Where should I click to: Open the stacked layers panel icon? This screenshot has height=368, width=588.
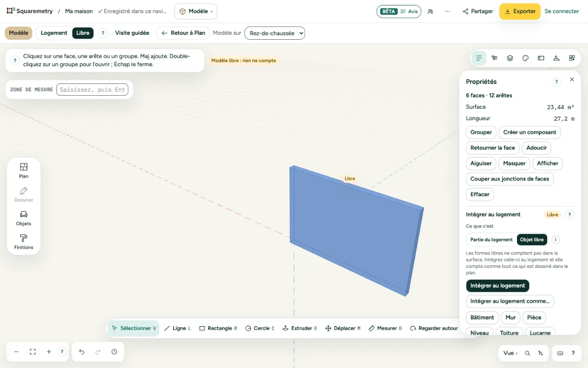point(510,58)
